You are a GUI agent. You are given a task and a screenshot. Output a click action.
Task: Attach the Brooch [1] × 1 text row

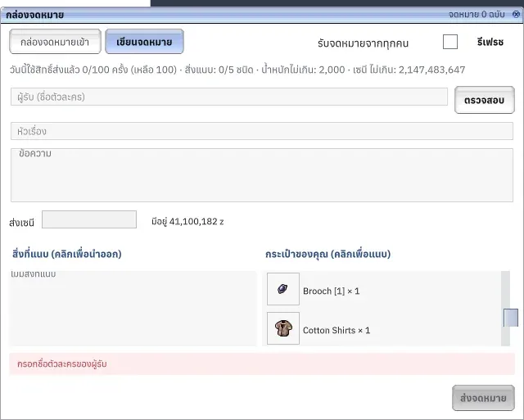(x=331, y=291)
